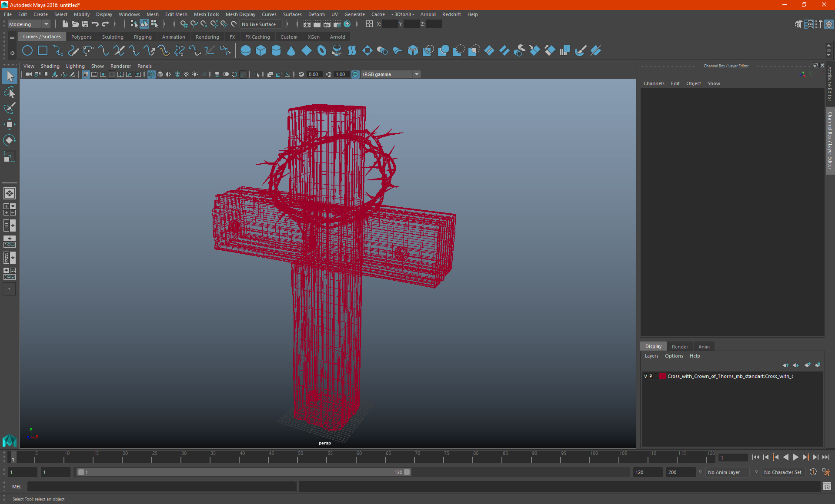This screenshot has width=835, height=504.
Task: Click the Revolve surface shelf icon
Action: [x=337, y=51]
